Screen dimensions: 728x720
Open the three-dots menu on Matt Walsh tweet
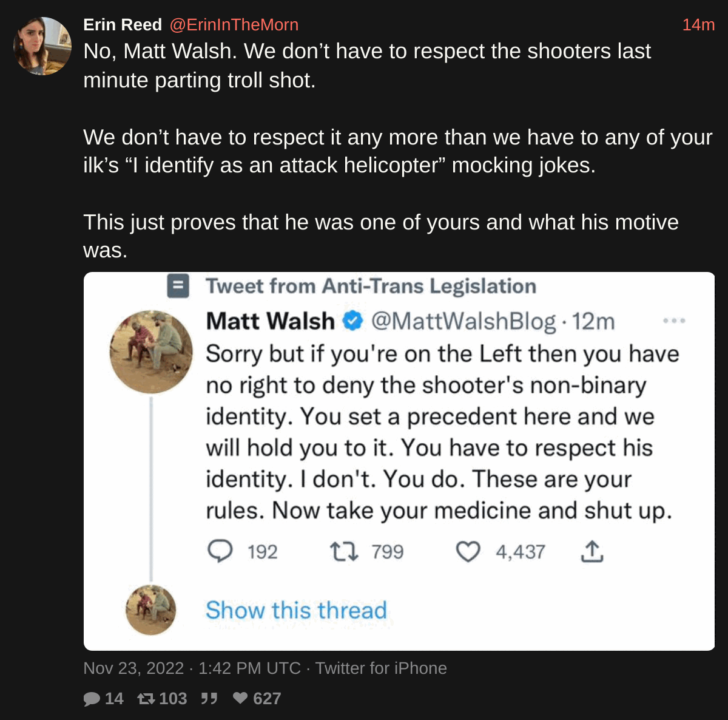674,321
